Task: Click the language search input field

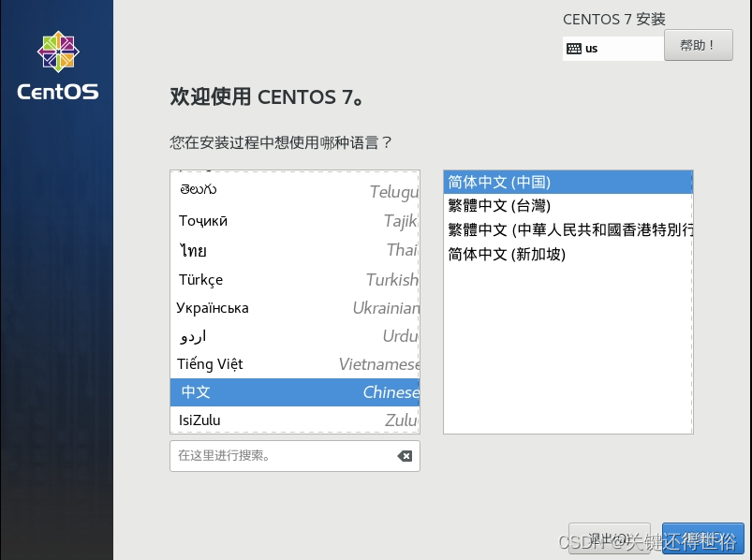Action: (x=281, y=456)
